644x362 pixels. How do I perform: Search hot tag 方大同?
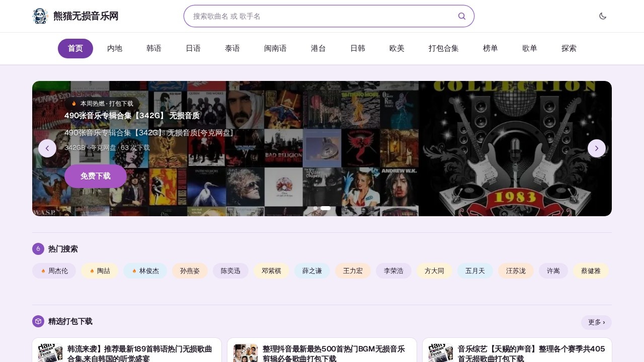[434, 270]
